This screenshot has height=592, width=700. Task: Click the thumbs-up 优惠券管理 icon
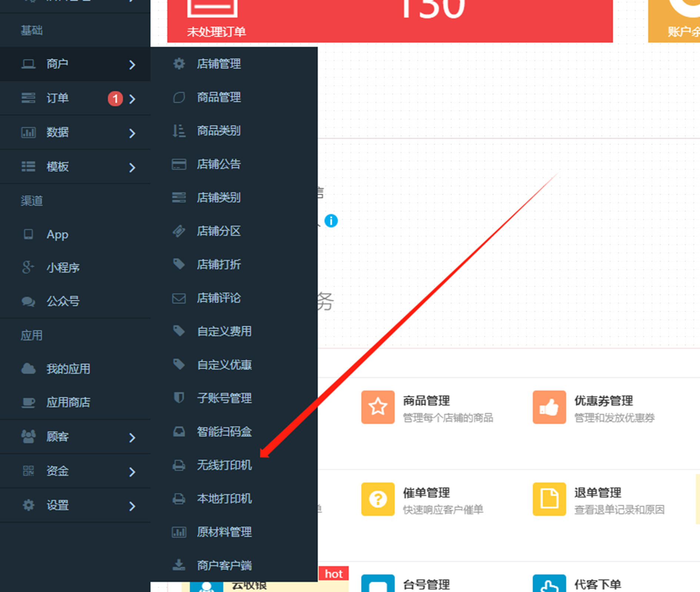549,407
